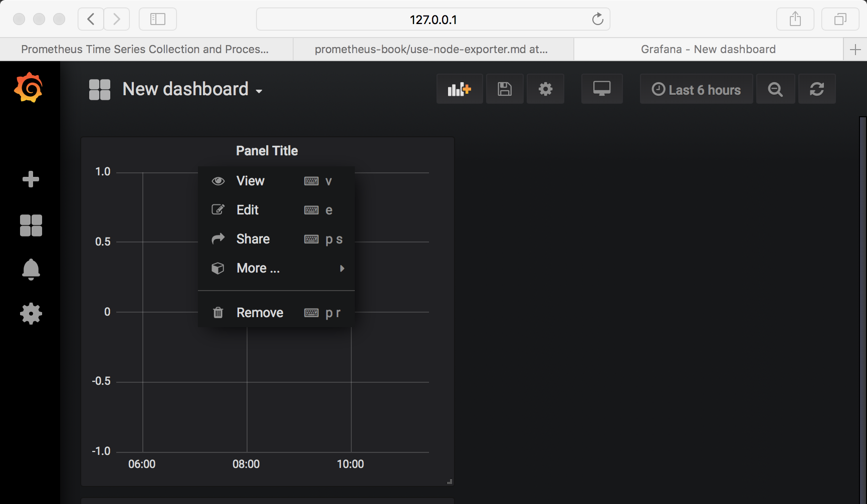Image resolution: width=867 pixels, height=504 pixels.
Task: Click the Add panel toolbar icon
Action: click(460, 89)
